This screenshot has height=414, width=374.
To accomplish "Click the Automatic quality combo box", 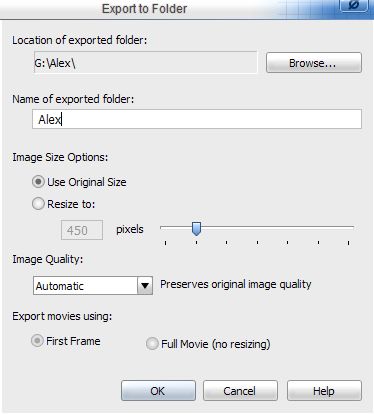I will click(93, 286).
